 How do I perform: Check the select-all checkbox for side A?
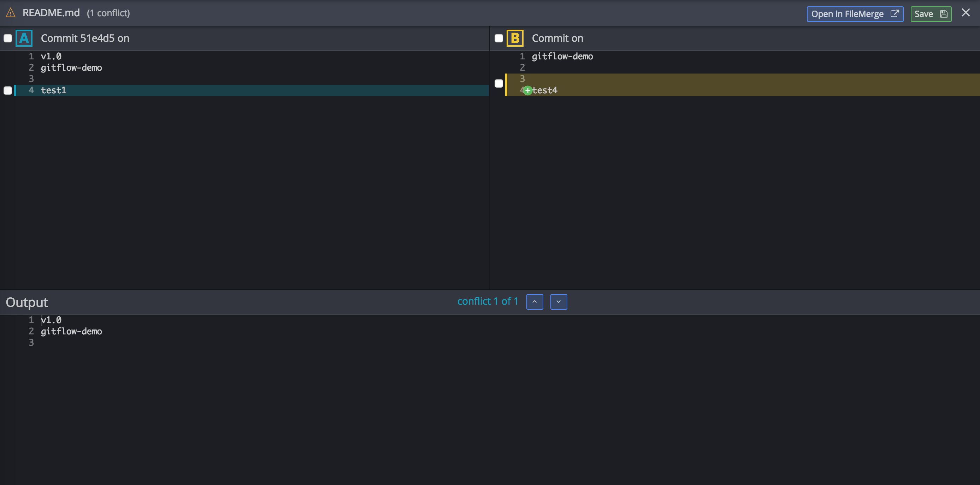coord(8,38)
